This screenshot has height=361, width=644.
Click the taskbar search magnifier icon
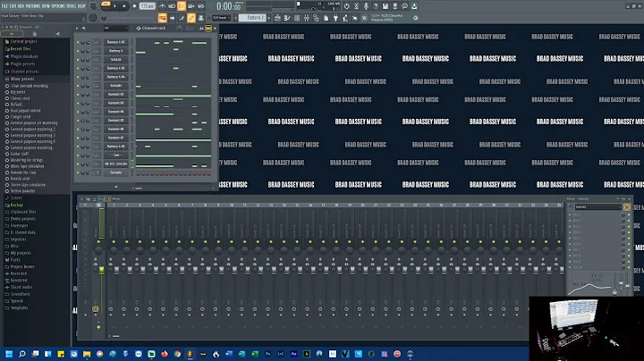click(22, 354)
